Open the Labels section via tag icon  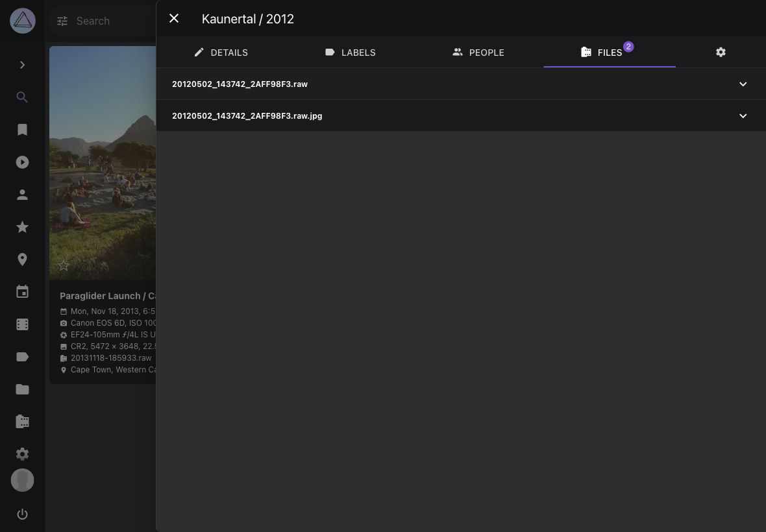[22, 356]
